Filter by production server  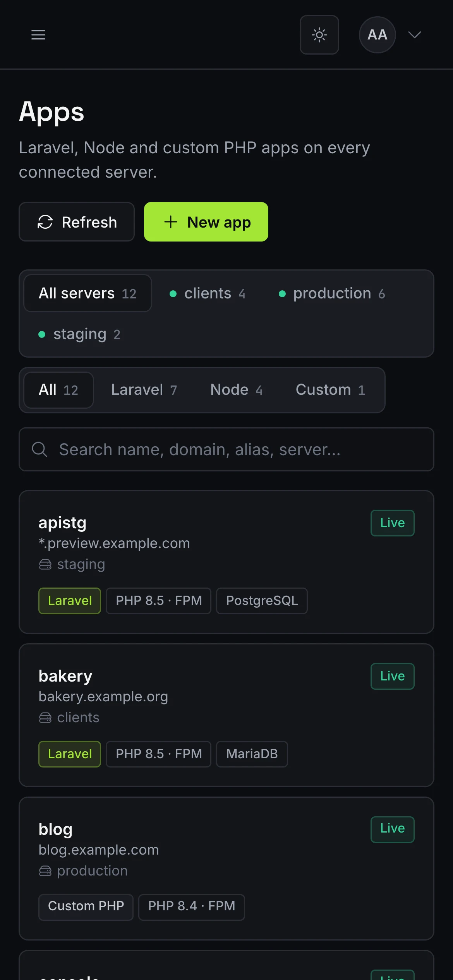click(332, 293)
